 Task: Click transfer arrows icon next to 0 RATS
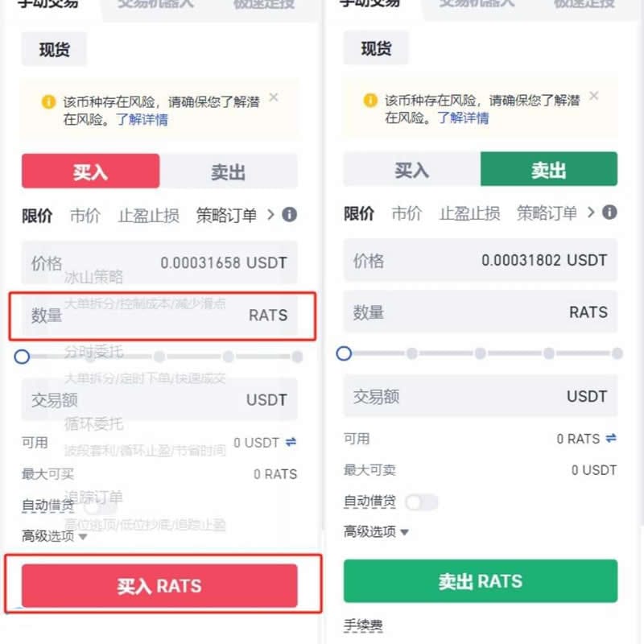[x=611, y=438]
